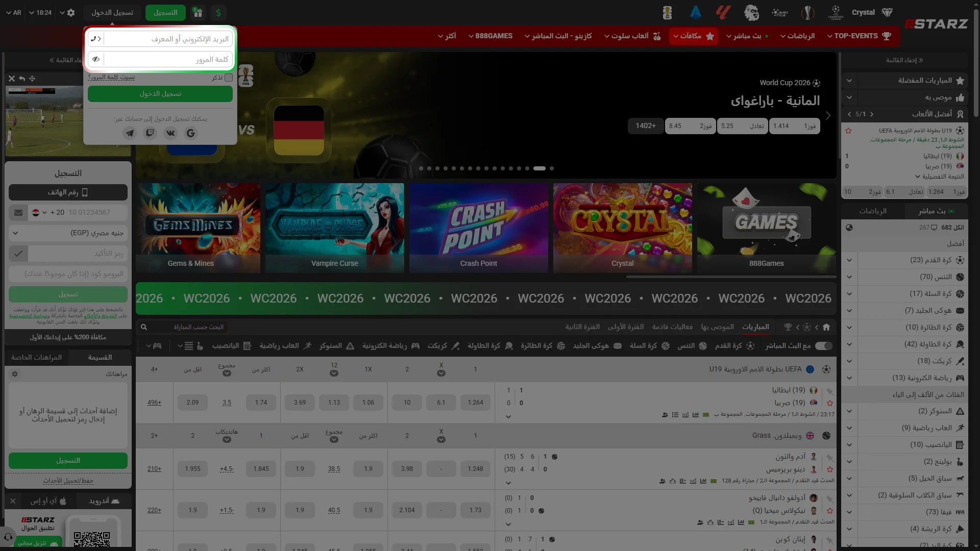Click the نسيت كلمة المرور link
This screenshot has height=551, width=980.
[111, 78]
